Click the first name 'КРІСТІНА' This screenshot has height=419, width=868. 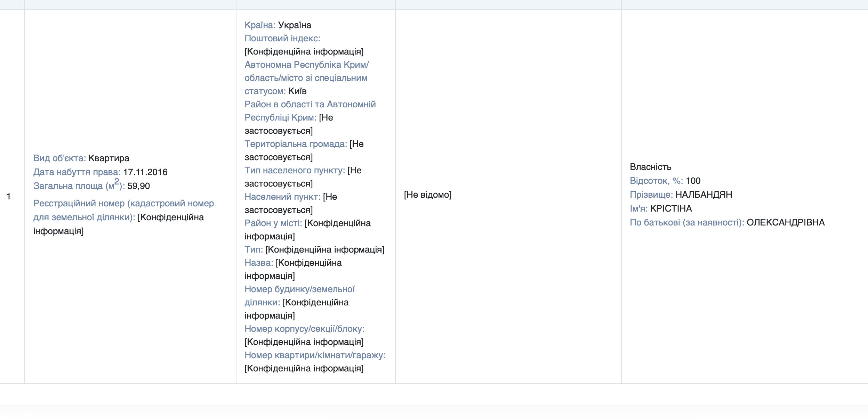click(671, 208)
